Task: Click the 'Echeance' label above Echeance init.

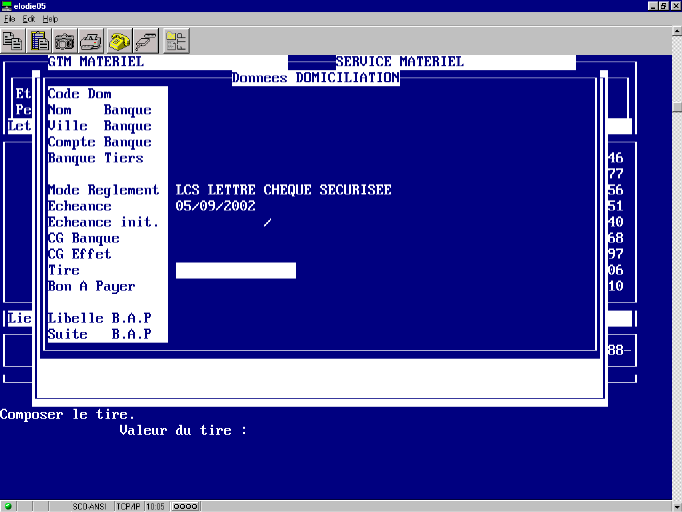Action: (x=80, y=206)
